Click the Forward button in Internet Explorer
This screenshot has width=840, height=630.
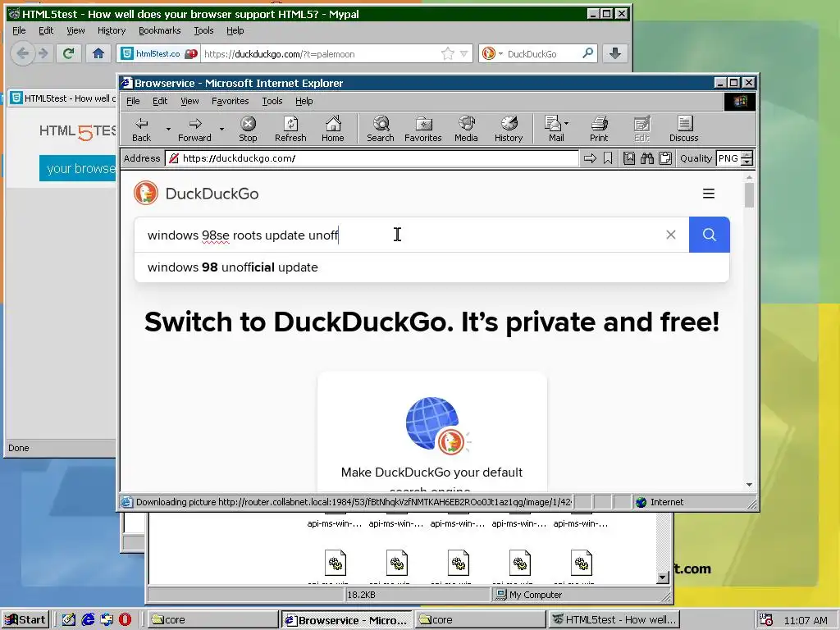click(195, 130)
